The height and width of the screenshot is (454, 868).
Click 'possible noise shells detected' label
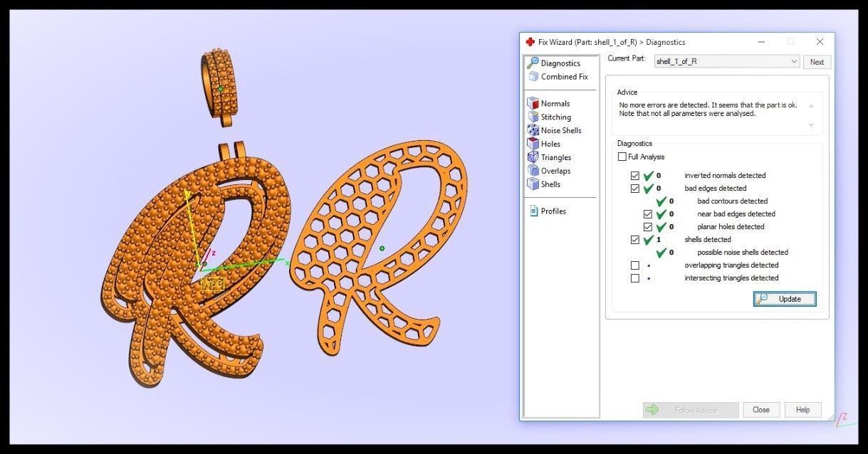point(743,253)
